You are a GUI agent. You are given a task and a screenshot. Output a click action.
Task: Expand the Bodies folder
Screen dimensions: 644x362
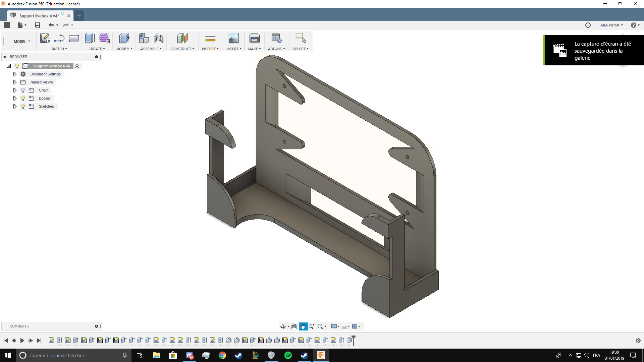[x=15, y=98]
